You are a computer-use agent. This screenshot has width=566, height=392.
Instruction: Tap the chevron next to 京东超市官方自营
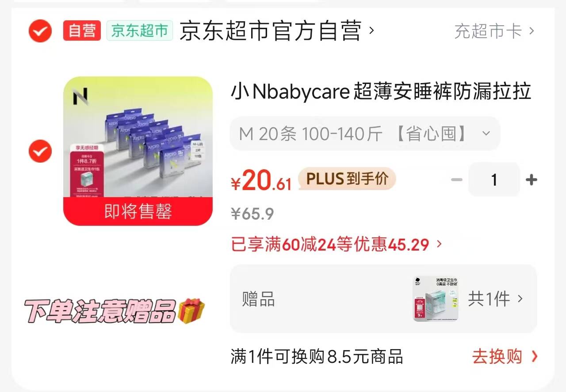click(372, 30)
